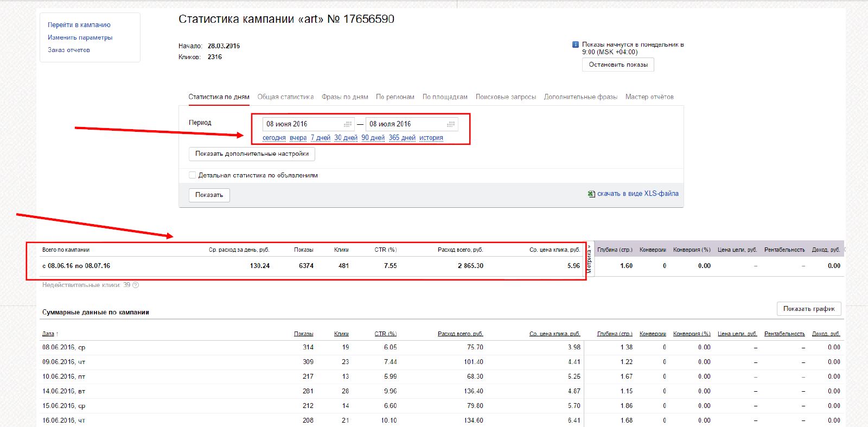Screen dimensions: 868x427
Task: Click start date field 08 июня 2016
Action: pyautogui.click(x=308, y=124)
